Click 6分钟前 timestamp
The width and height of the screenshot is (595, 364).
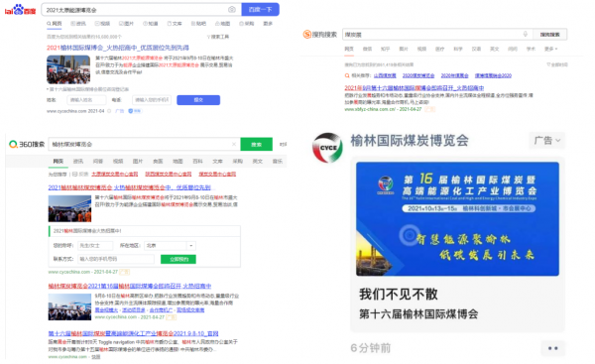[x=370, y=348]
